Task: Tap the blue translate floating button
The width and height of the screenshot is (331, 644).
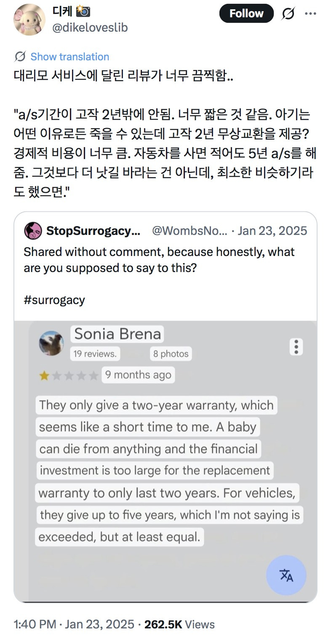Action: coord(286,575)
